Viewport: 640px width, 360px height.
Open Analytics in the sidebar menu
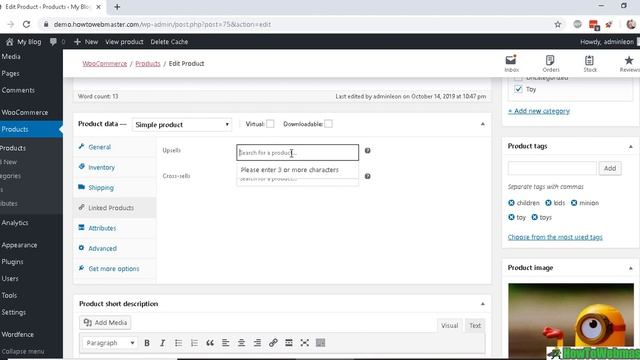click(x=15, y=223)
